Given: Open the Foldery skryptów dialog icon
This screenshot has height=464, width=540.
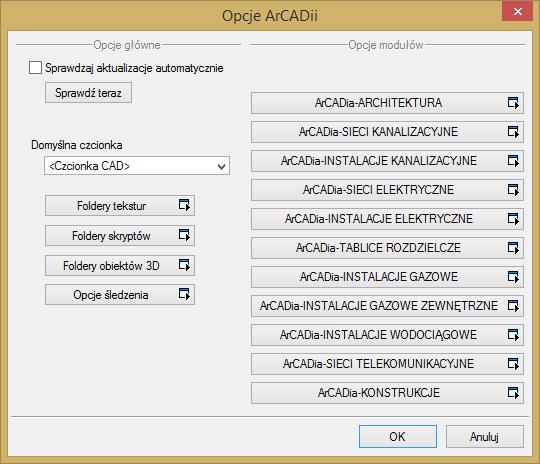Looking at the screenshot, I should [x=184, y=235].
